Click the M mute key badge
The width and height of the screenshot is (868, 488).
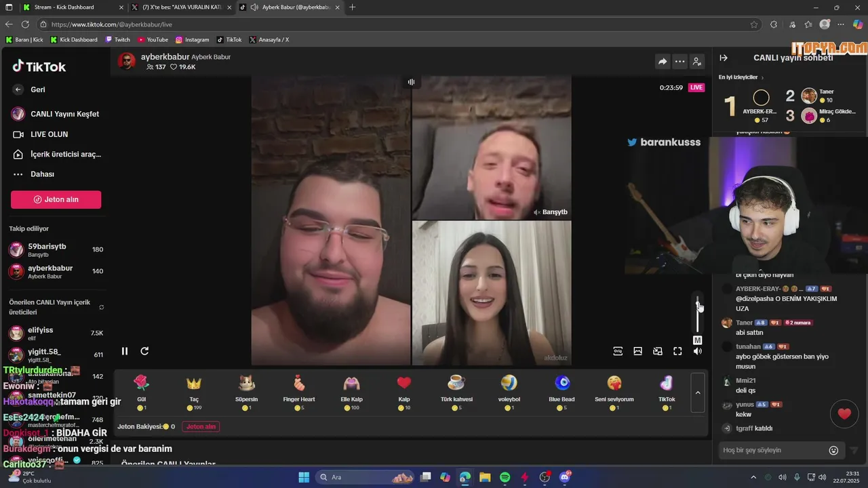[697, 340]
